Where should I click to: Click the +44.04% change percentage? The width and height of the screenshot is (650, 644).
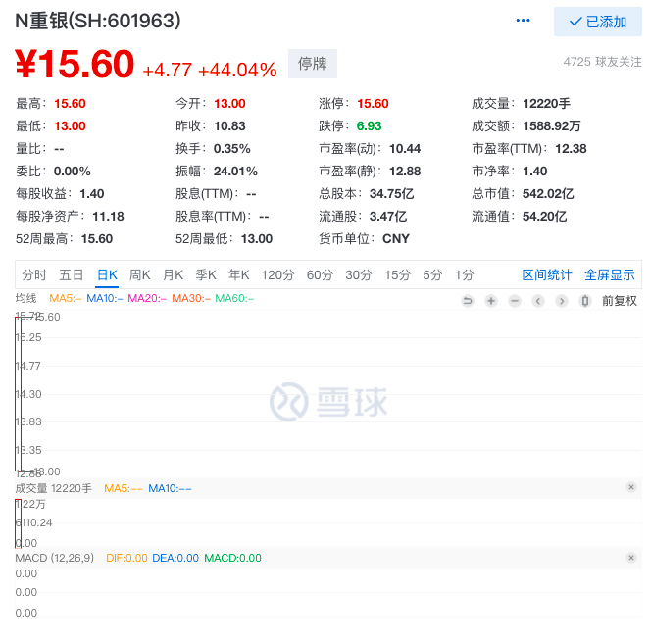pos(237,70)
